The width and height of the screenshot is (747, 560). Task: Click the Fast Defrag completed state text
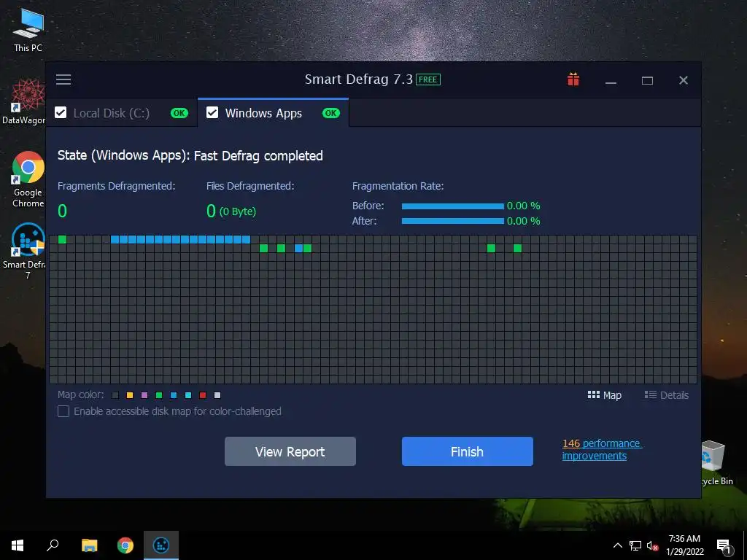[x=258, y=156]
